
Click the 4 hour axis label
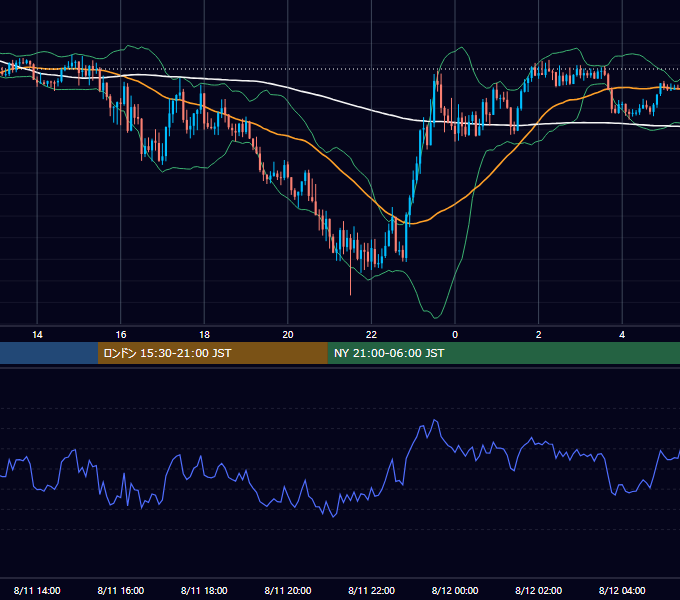click(622, 335)
